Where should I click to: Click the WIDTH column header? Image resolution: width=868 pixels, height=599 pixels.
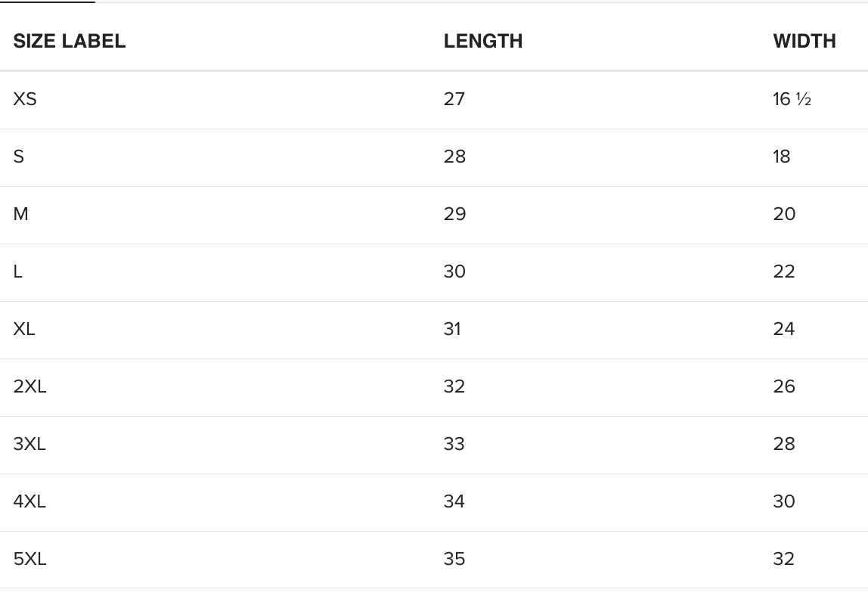tap(804, 41)
